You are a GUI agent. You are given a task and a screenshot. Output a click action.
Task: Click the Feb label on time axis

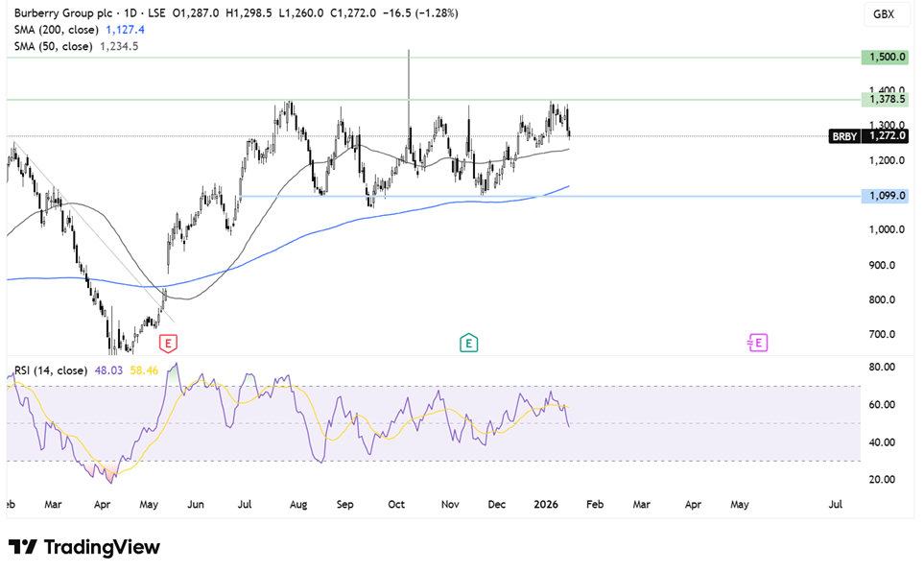(595, 504)
